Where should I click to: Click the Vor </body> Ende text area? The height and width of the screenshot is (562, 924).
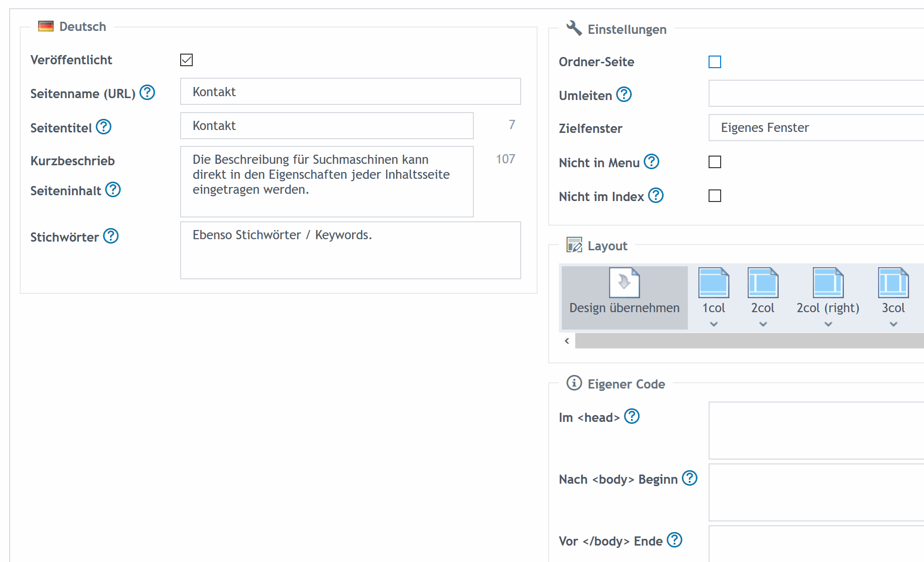tap(816, 544)
